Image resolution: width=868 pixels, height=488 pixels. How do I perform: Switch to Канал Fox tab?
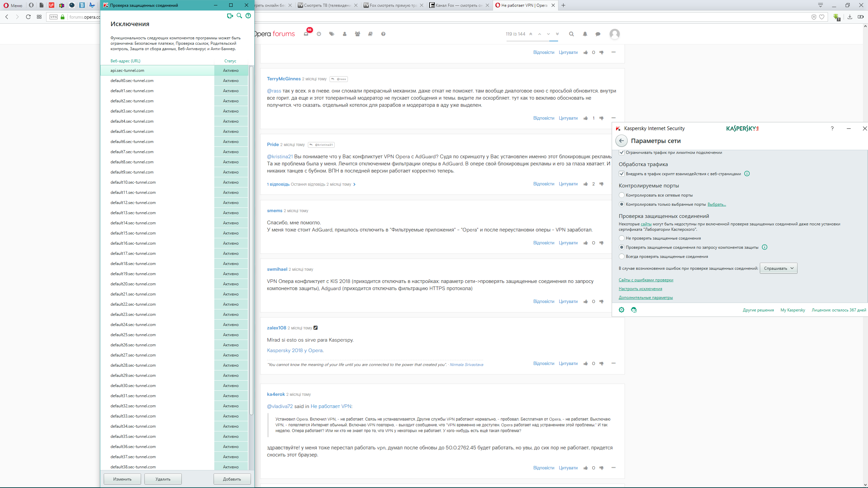click(x=459, y=5)
